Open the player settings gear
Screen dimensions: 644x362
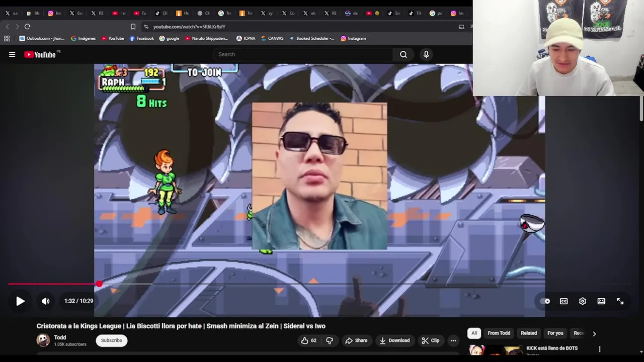pos(583,301)
